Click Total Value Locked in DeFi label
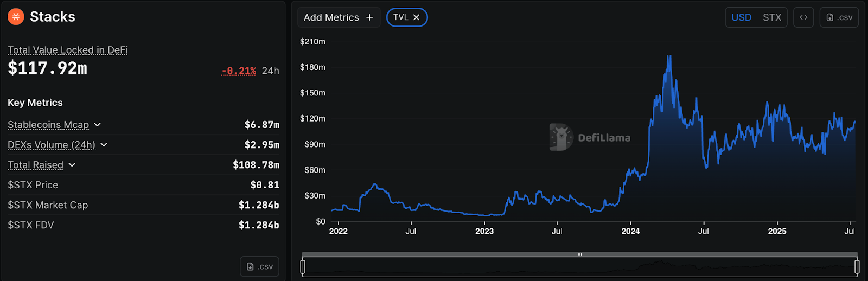This screenshot has height=281, width=868. click(x=68, y=50)
